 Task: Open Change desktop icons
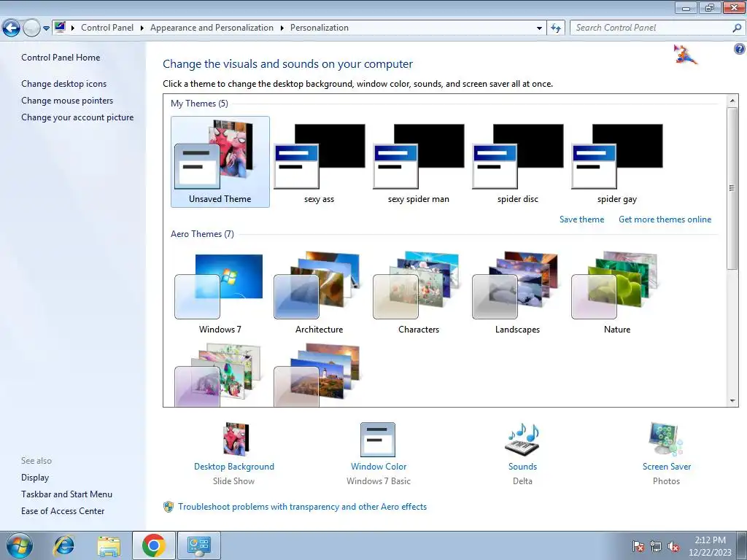(x=64, y=83)
